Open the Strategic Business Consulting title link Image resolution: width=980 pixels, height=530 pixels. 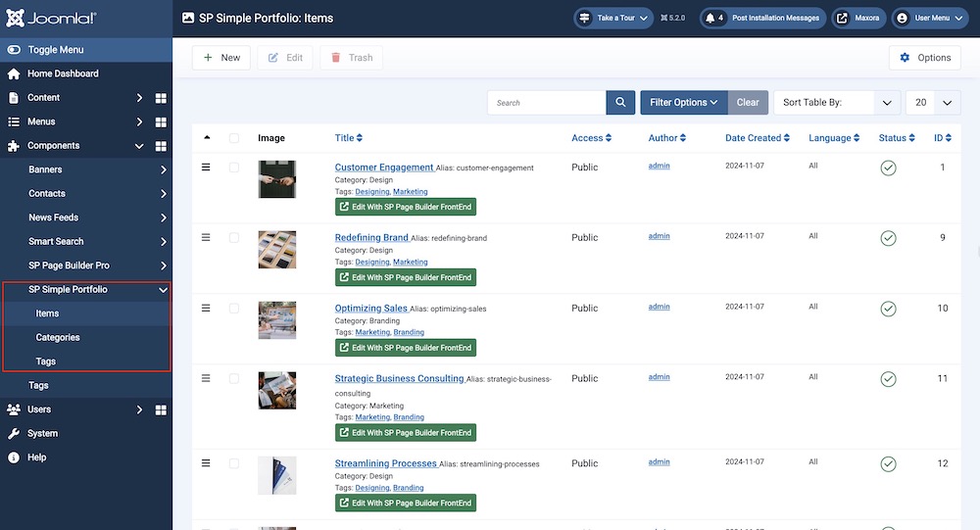point(399,378)
